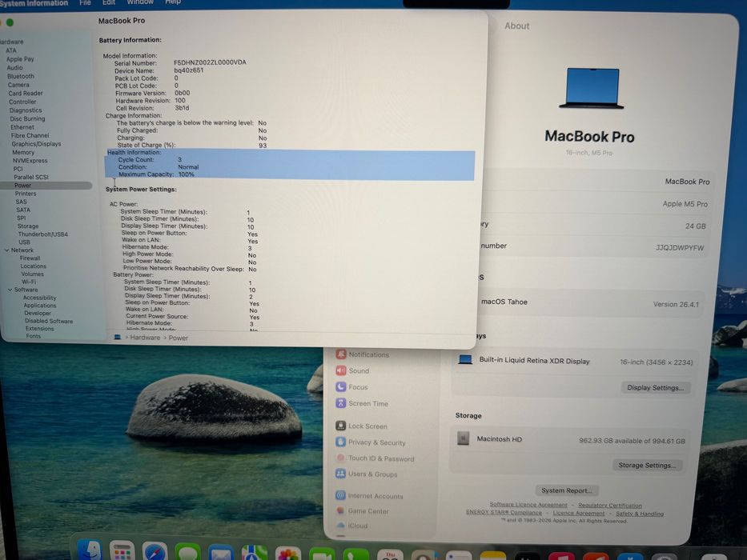Open the Safety & Handling link
747x560 pixels.
[x=640, y=514]
